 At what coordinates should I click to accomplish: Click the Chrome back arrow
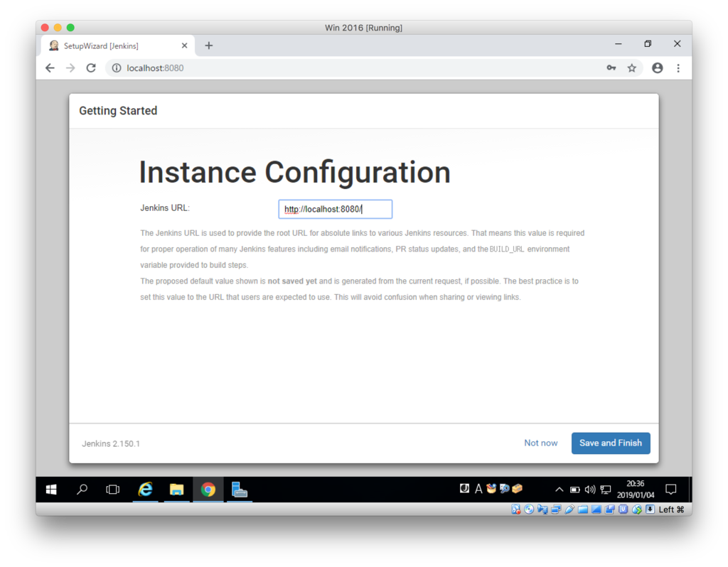pos(50,68)
